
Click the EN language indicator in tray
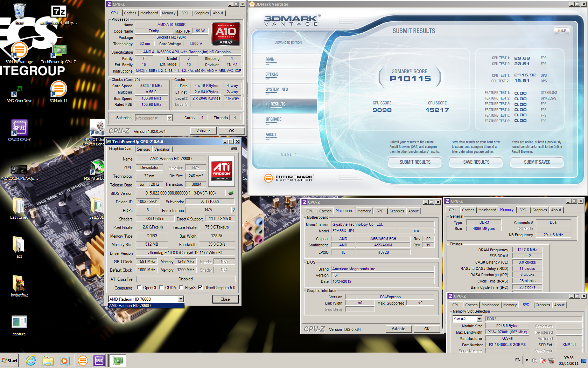[x=518, y=360]
